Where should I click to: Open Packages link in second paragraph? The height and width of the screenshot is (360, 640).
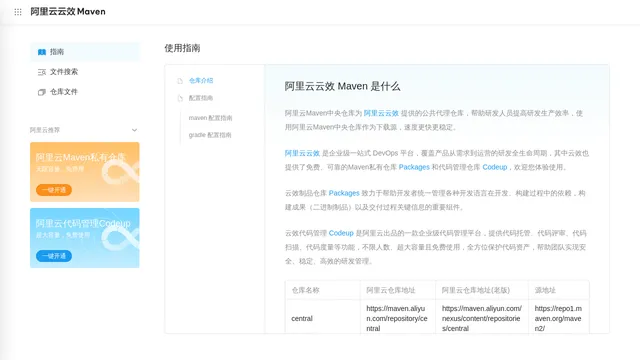point(414,167)
